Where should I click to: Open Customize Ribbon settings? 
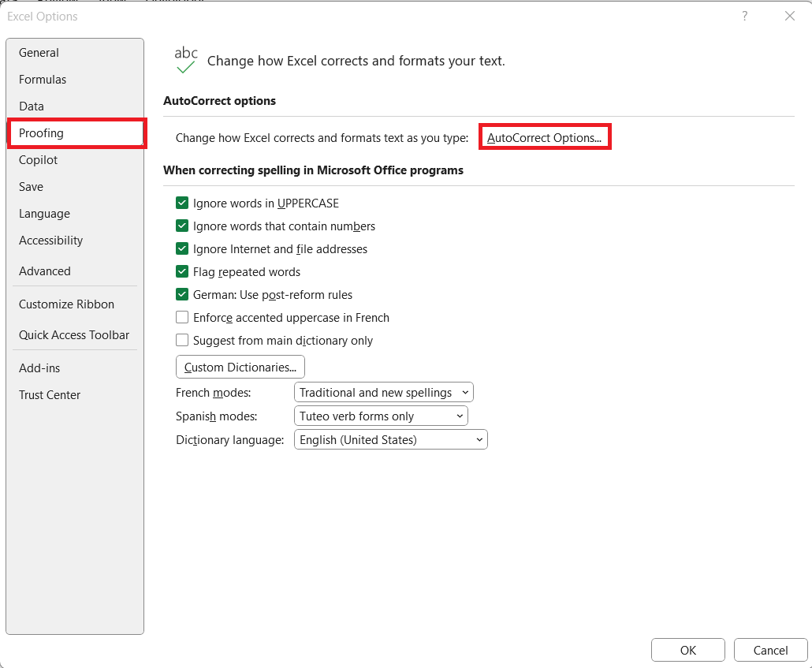[x=75, y=304]
